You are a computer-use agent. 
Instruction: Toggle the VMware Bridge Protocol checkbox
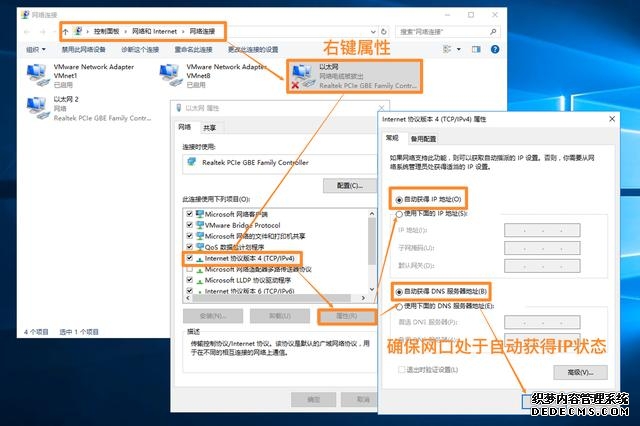(189, 225)
